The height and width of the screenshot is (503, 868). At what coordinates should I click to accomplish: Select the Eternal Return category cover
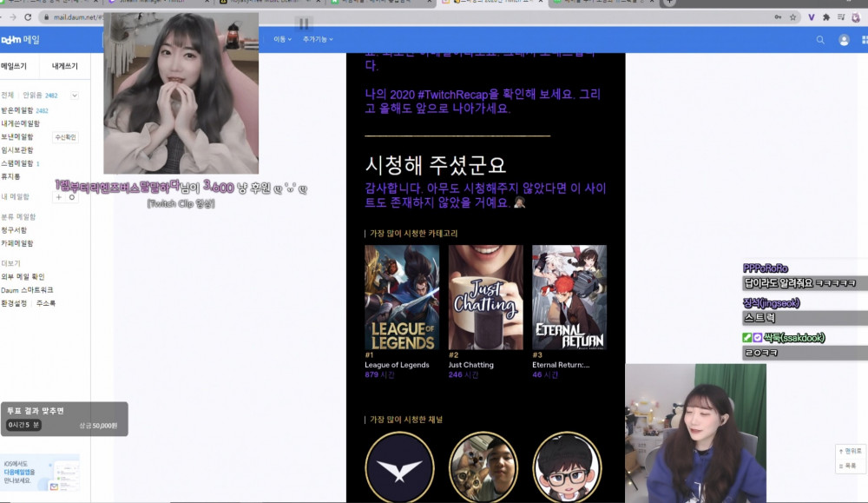(x=569, y=297)
